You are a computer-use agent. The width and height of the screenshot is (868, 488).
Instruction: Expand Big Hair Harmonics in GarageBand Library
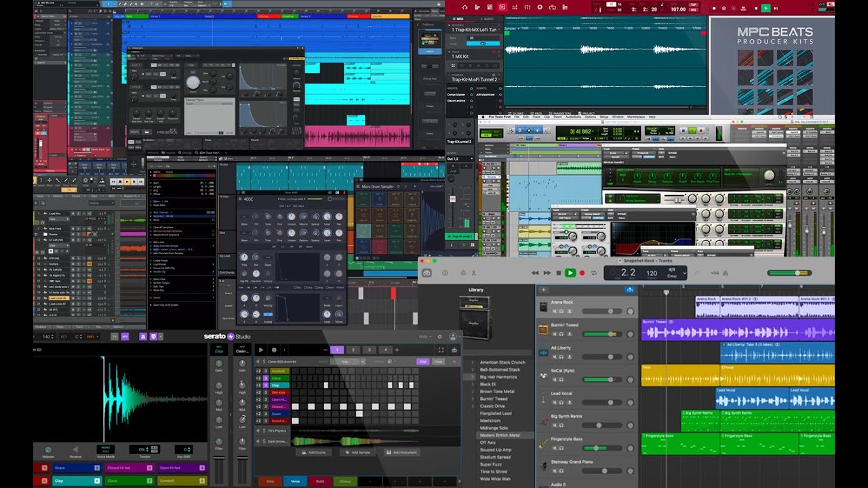473,377
